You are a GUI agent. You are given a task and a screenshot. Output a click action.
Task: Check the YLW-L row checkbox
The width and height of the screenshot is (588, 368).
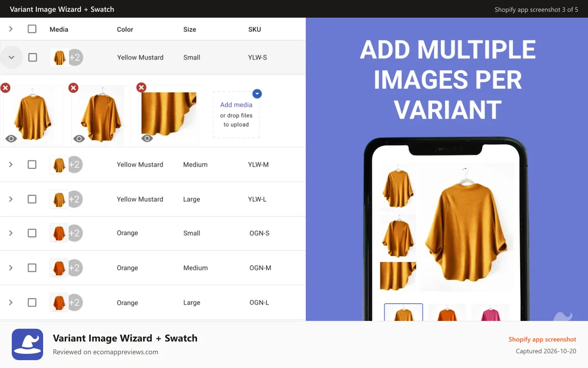pyautogui.click(x=32, y=199)
